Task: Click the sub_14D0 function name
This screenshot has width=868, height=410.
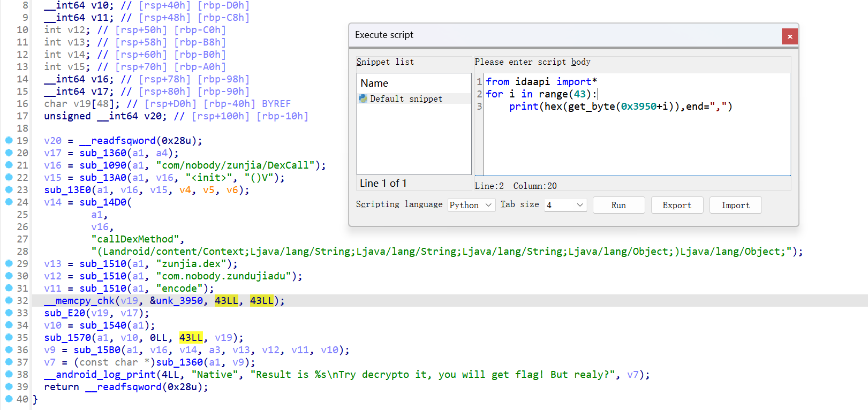Action: point(103,202)
